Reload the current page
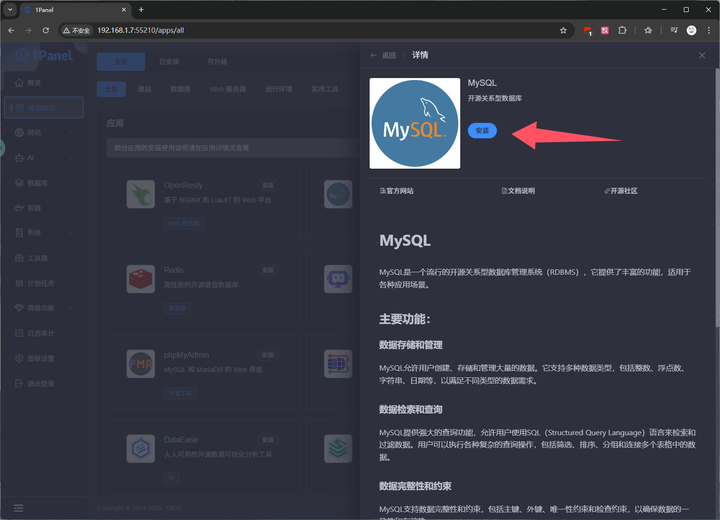Viewport: 720px width, 520px height. [x=45, y=30]
